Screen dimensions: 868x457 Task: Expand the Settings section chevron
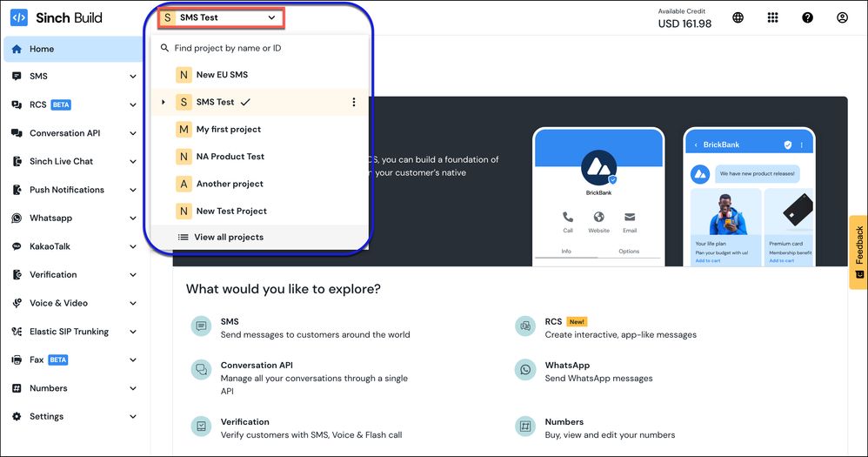(133, 417)
